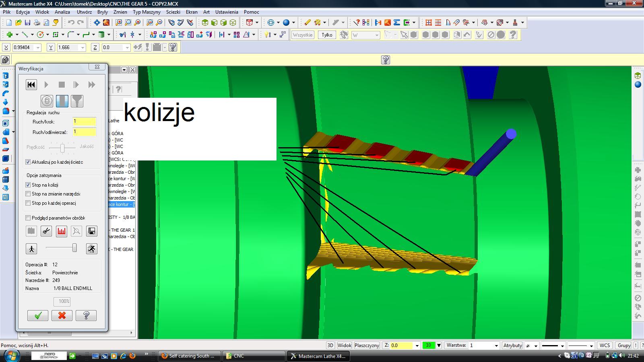Create new file from toolbar
Screen dimensions: 644x362
[8, 23]
